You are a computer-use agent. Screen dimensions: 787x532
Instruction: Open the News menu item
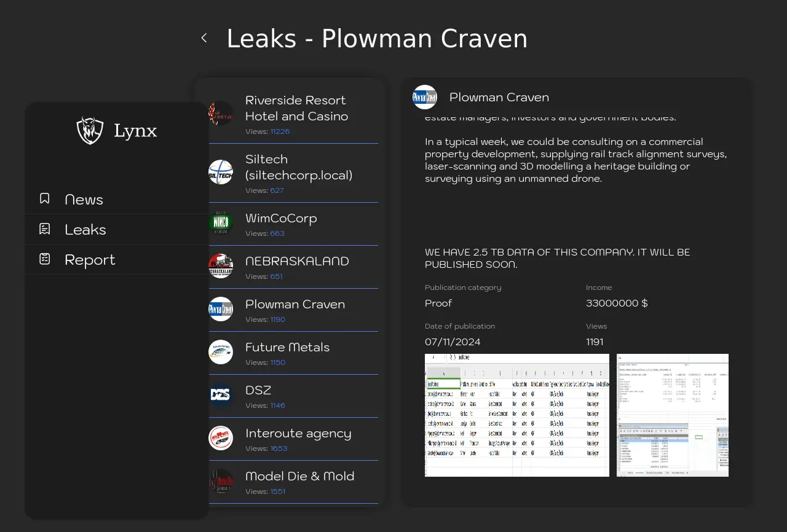coord(84,200)
